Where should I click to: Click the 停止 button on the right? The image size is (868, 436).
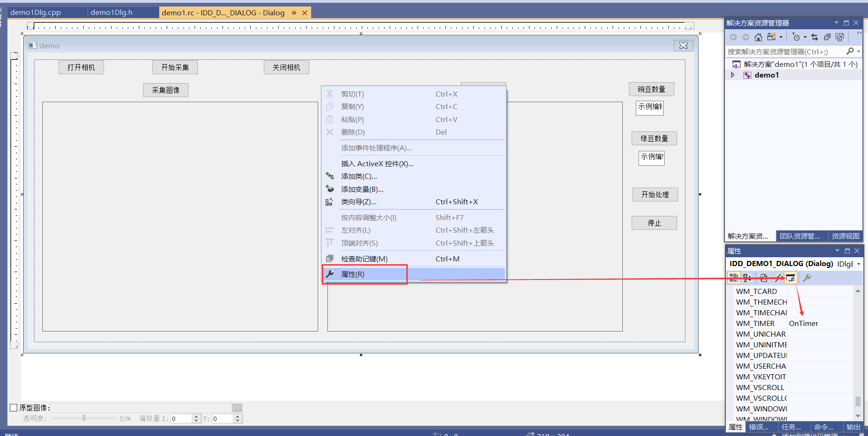(x=654, y=222)
